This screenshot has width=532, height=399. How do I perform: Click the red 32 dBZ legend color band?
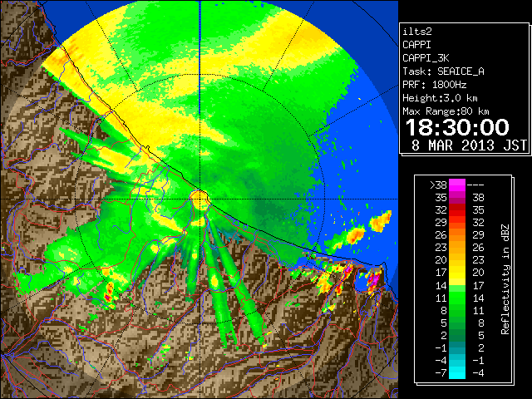coord(457,210)
